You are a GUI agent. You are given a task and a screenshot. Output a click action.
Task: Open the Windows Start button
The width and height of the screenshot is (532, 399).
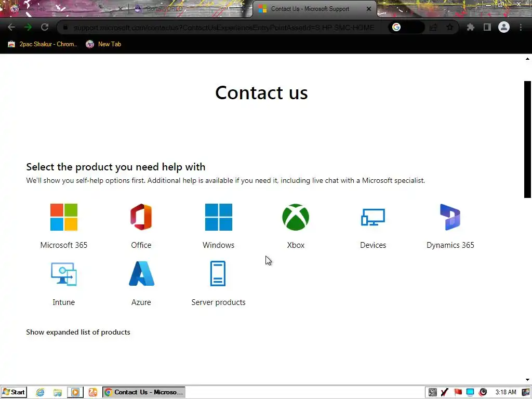click(14, 392)
